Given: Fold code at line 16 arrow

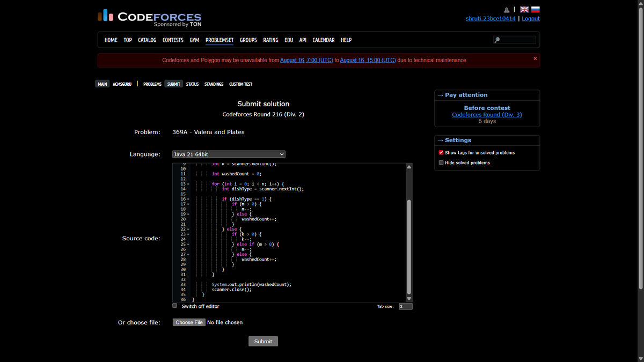Looking at the screenshot, I should click(x=189, y=199).
